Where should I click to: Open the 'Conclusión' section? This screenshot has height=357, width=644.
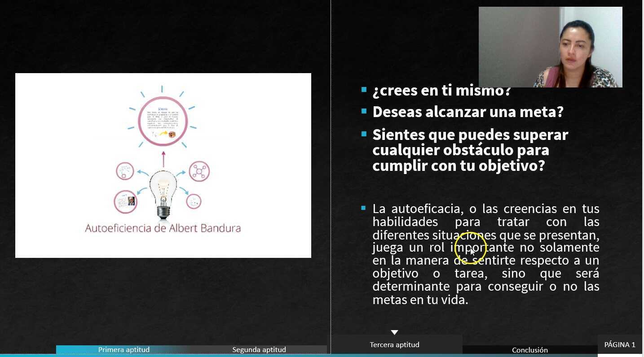point(529,350)
